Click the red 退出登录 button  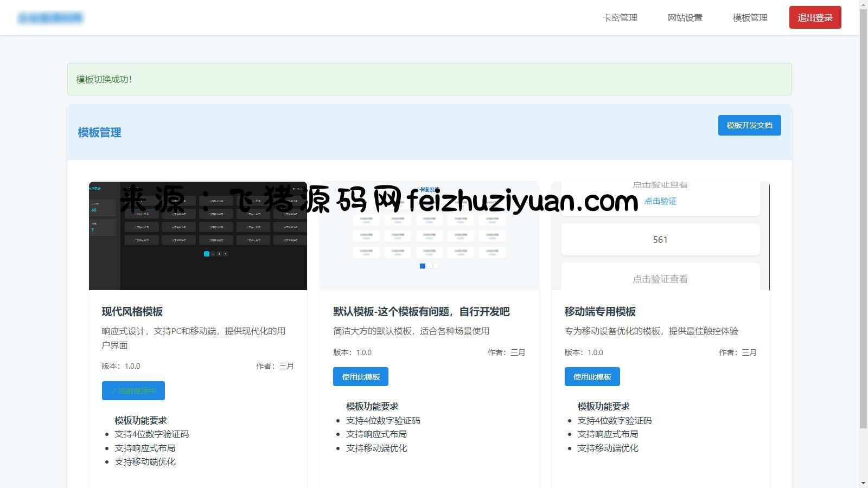point(815,18)
